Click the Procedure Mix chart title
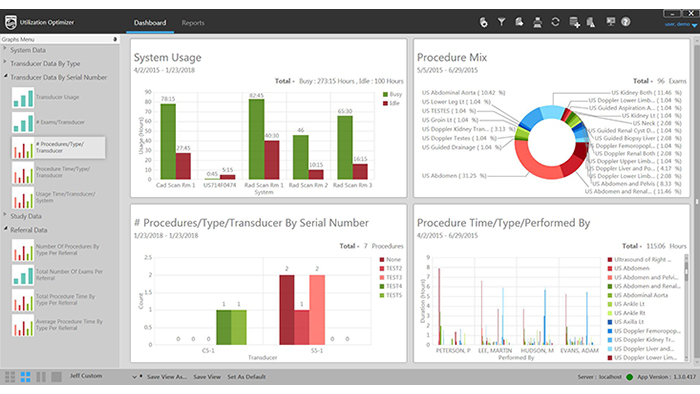 [452, 58]
